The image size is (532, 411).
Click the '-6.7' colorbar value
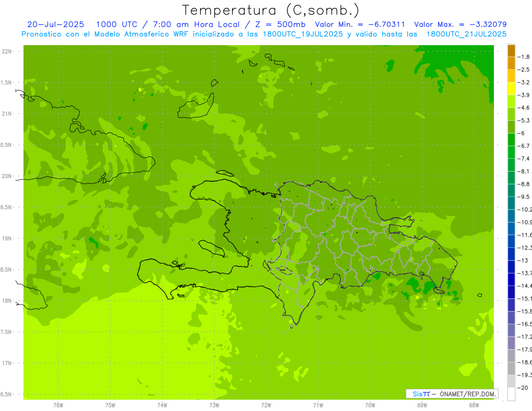click(x=524, y=146)
